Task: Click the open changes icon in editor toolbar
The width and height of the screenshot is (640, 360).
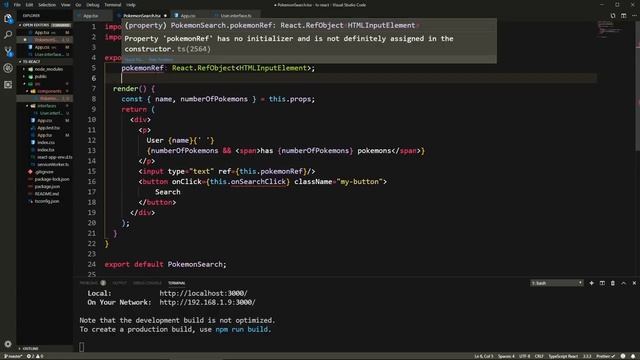Action: coord(613,16)
